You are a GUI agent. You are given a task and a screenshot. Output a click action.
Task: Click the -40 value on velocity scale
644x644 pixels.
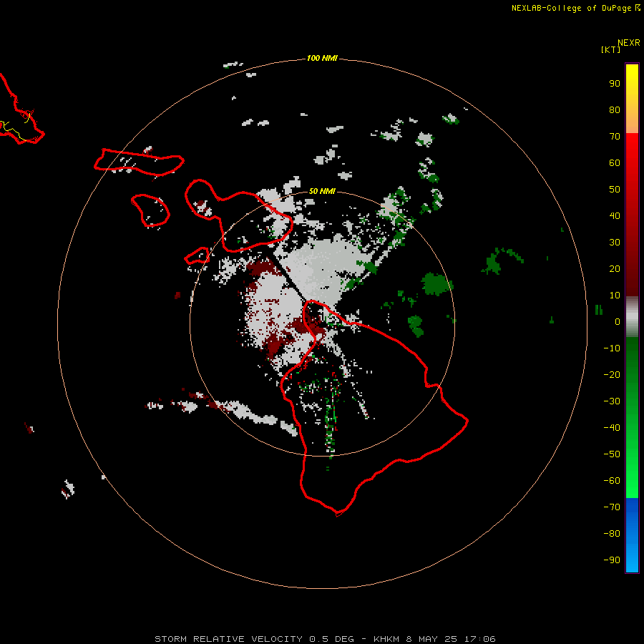click(x=612, y=428)
